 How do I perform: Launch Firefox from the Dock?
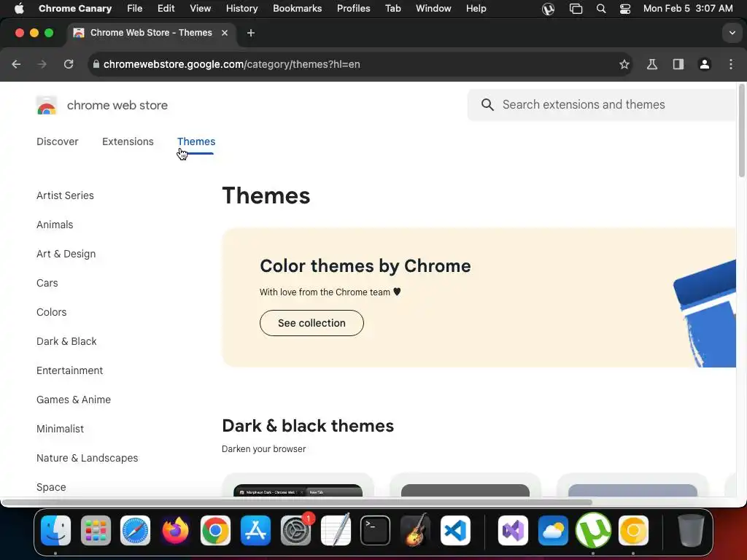click(175, 531)
